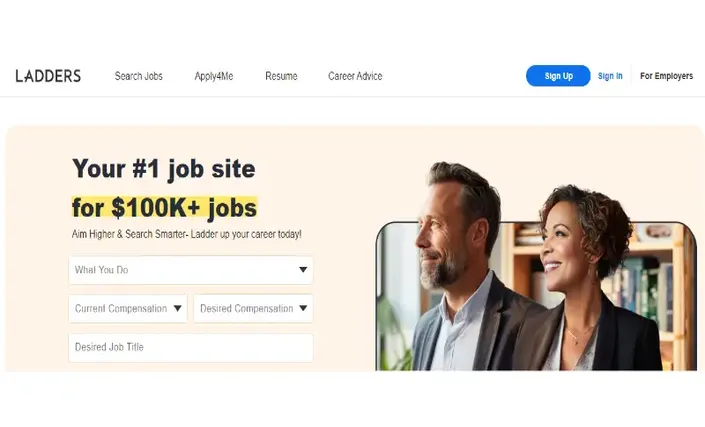The image size is (705, 427).
Task: Click the arrow beside Current Compensation
Action: [178, 308]
